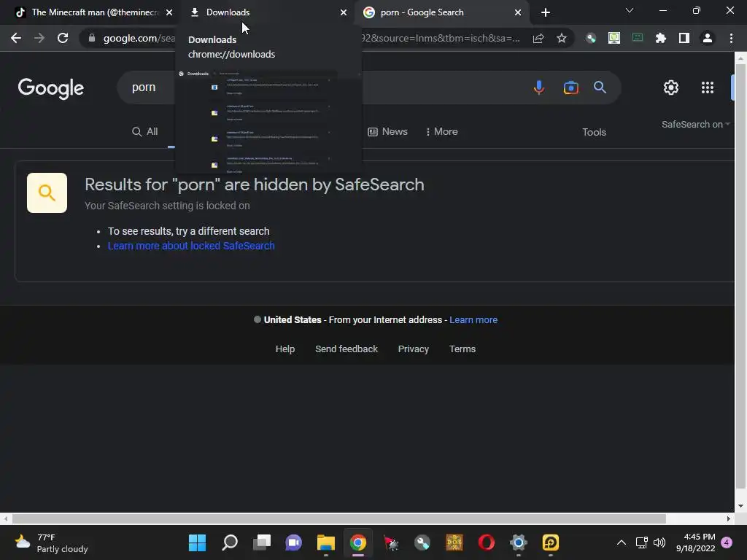Expand the SafeSearch on dropdown
The image size is (747, 560).
[695, 124]
